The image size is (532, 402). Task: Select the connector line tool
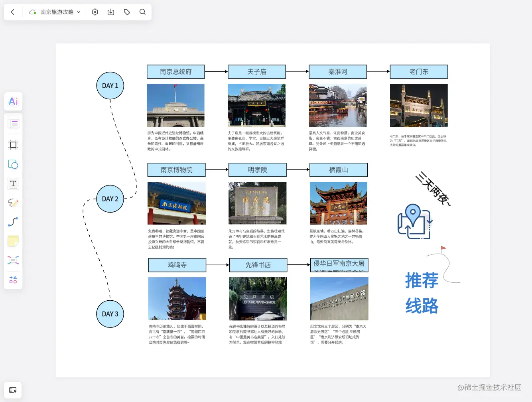[13, 222]
